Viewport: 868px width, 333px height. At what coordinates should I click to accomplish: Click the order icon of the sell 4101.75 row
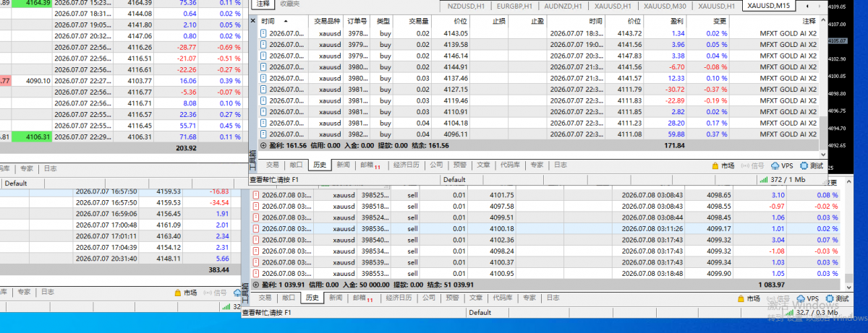255,194
